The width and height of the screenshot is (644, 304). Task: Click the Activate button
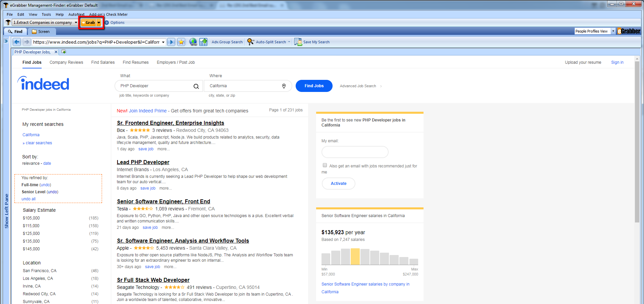[x=339, y=184]
